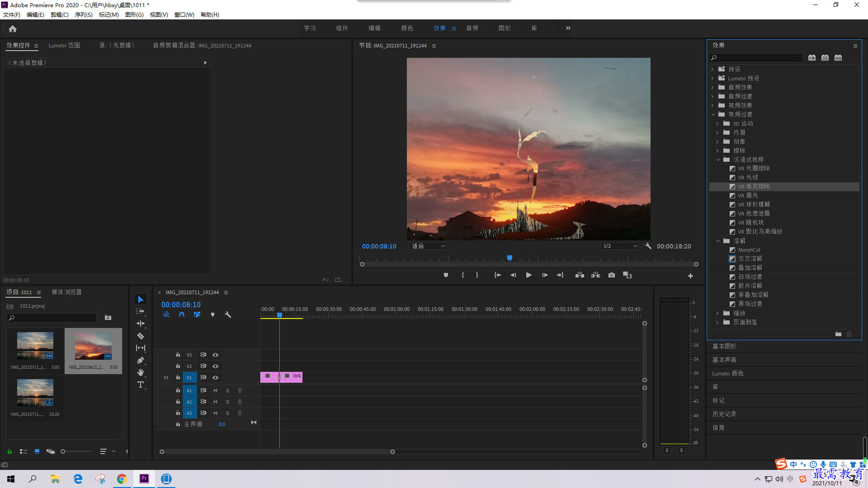Screen dimensions: 868x488
Task: Mark In point bracket
Action: tap(462, 275)
